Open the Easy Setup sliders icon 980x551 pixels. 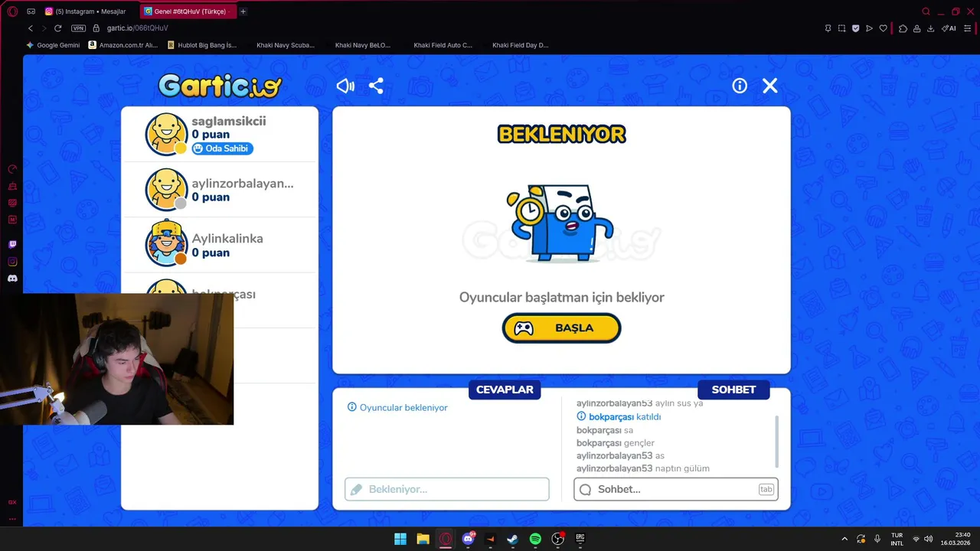[x=968, y=28]
